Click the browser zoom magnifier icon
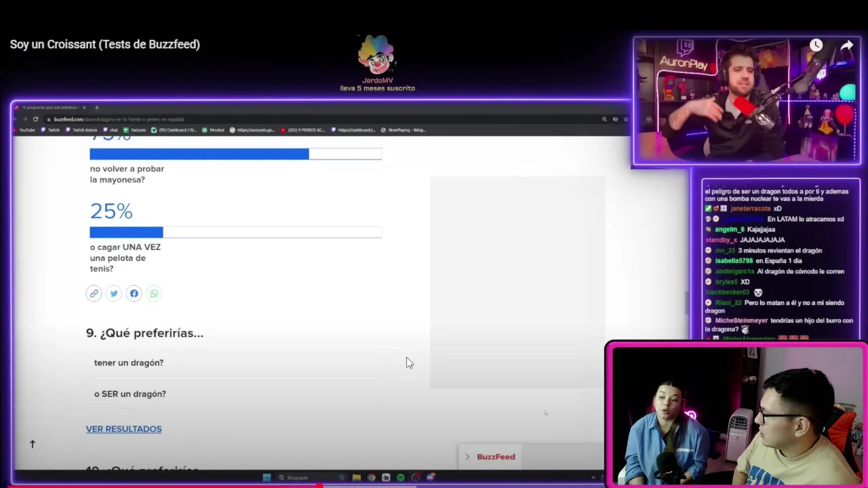The image size is (868, 488). [x=604, y=119]
